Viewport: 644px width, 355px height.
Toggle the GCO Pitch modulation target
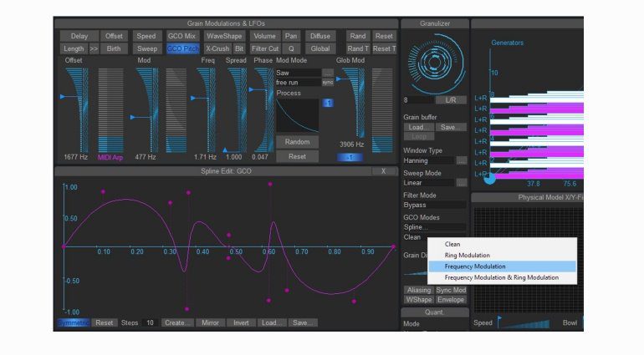[x=182, y=49]
